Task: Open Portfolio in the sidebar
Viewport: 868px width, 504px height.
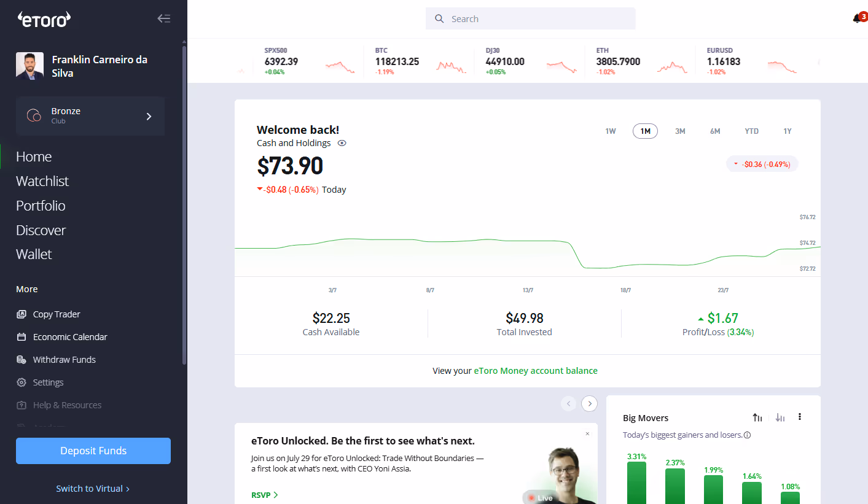Action: pyautogui.click(x=41, y=206)
